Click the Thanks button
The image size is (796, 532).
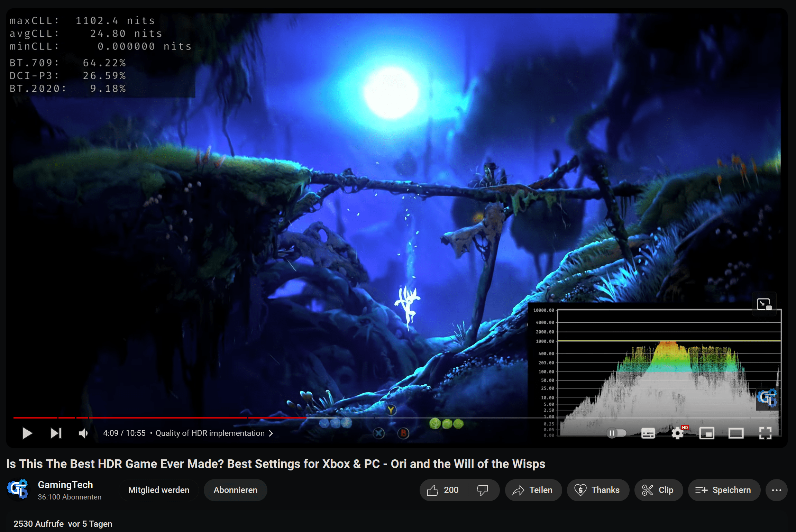coord(598,490)
